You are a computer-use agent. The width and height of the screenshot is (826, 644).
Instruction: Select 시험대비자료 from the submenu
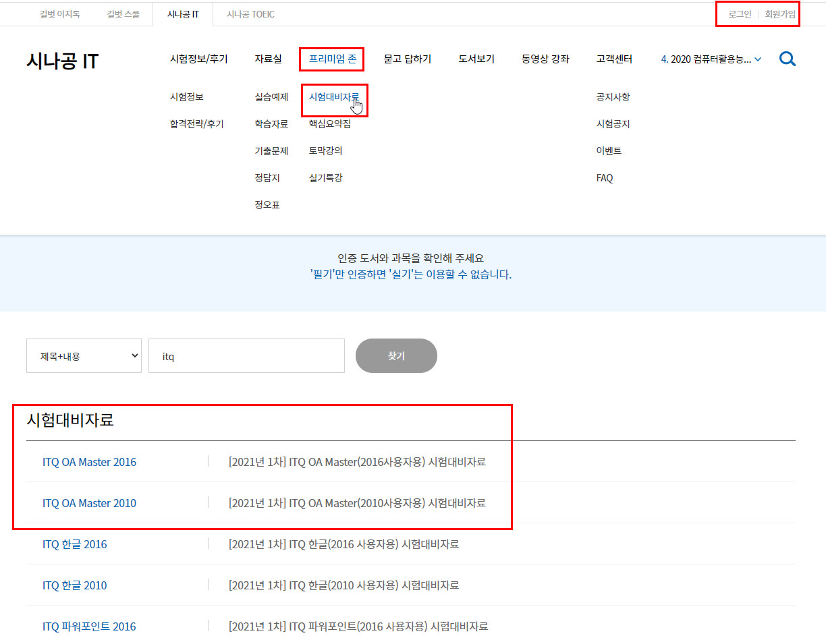click(x=333, y=97)
